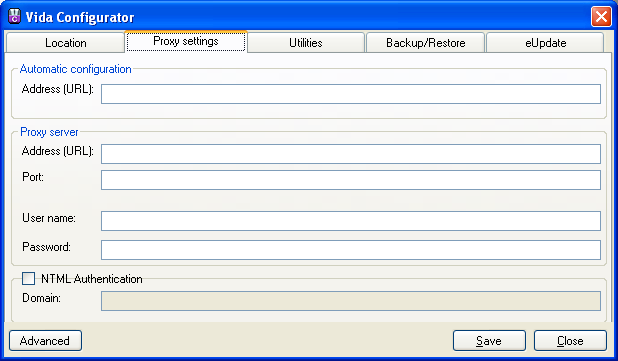Click the 'Domain:' label

point(41,298)
